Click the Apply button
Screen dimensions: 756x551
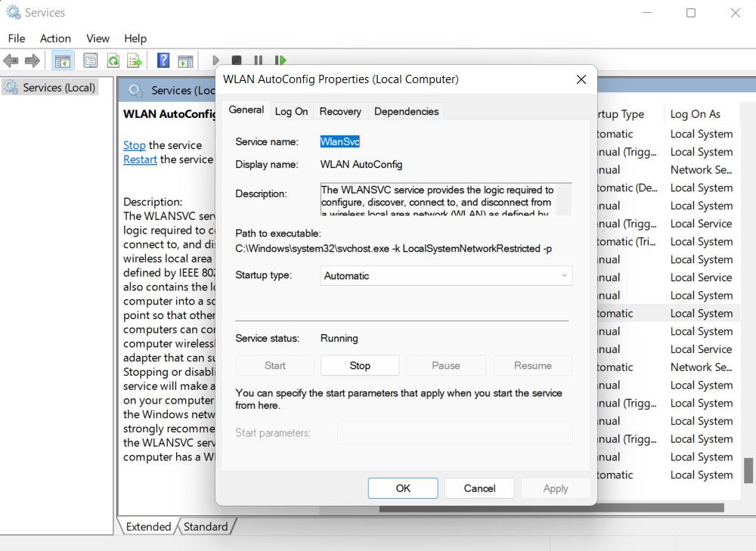click(x=556, y=488)
